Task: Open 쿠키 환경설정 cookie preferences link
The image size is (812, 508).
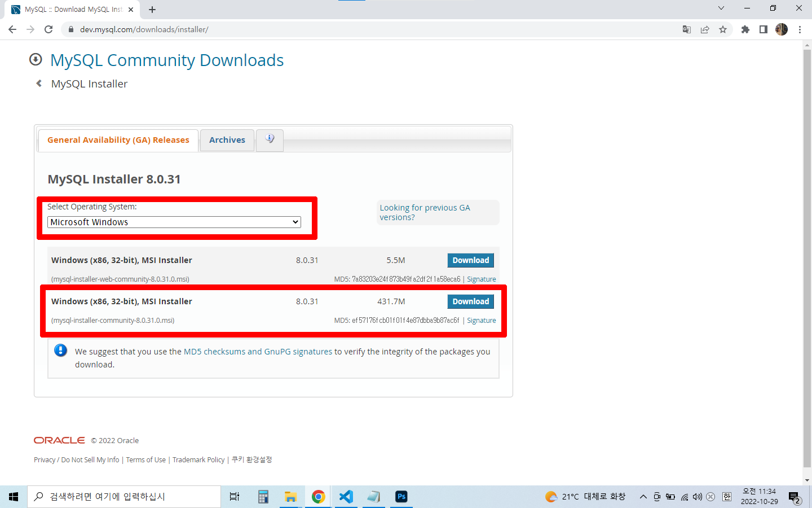Action: pos(252,460)
